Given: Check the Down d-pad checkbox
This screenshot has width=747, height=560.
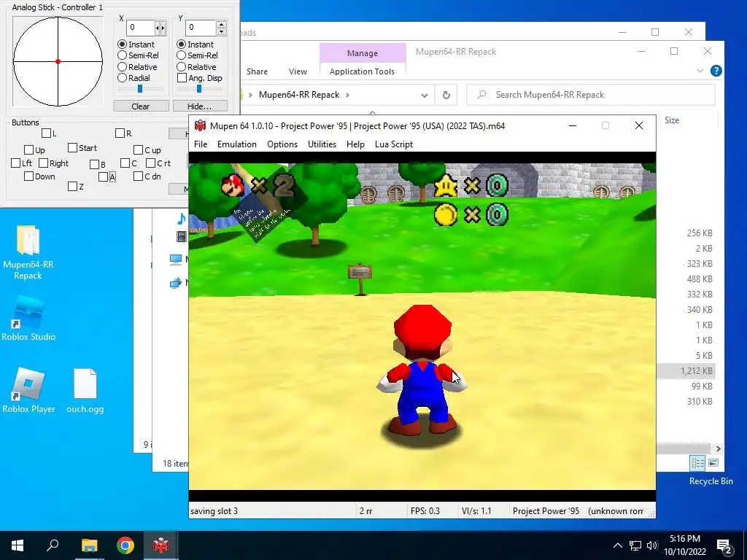Looking at the screenshot, I should [28, 176].
